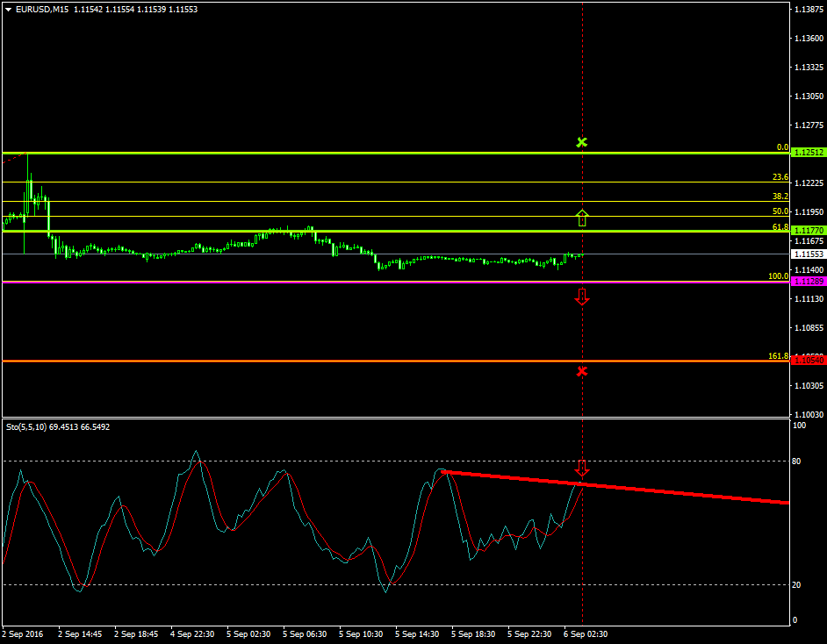Click the EURUSD,M15 chart title text

coord(42,10)
